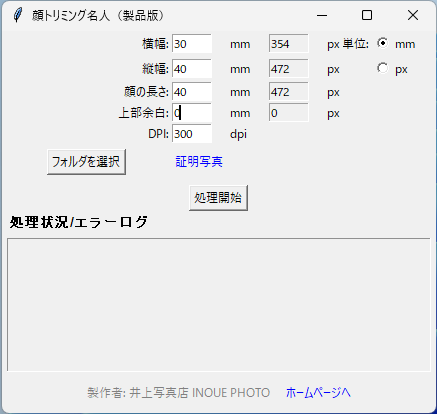Select the mm unit radio button

(x=383, y=43)
